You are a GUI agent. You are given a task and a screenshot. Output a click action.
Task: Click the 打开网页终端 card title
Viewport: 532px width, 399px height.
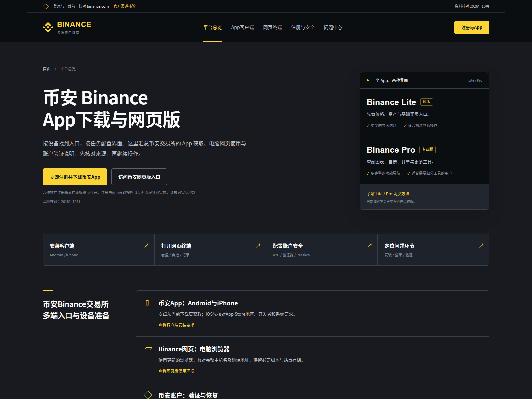(x=176, y=246)
